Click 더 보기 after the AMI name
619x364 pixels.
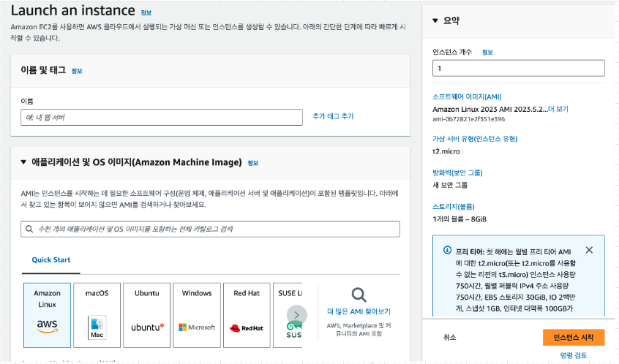[558, 109]
